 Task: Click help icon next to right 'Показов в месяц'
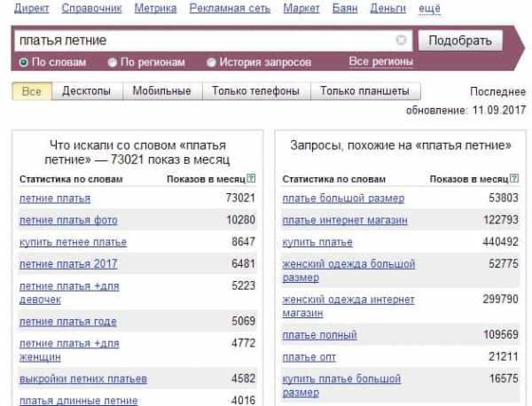514,179
